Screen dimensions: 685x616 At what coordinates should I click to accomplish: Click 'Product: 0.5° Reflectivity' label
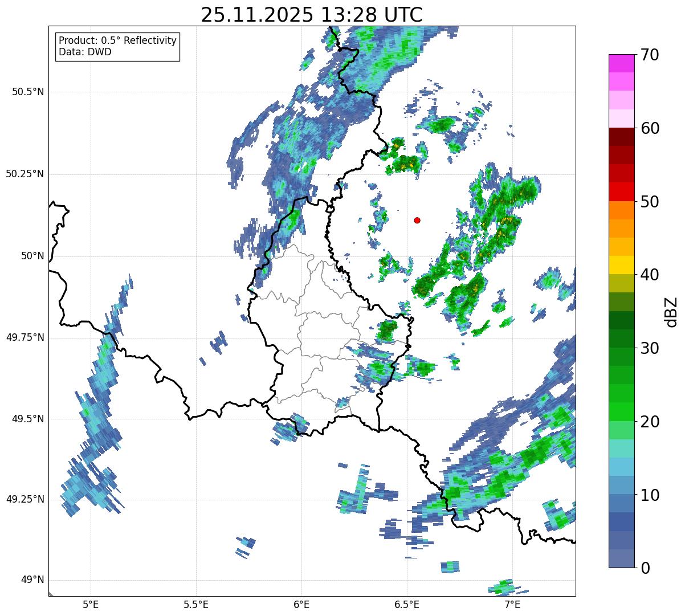pos(118,41)
